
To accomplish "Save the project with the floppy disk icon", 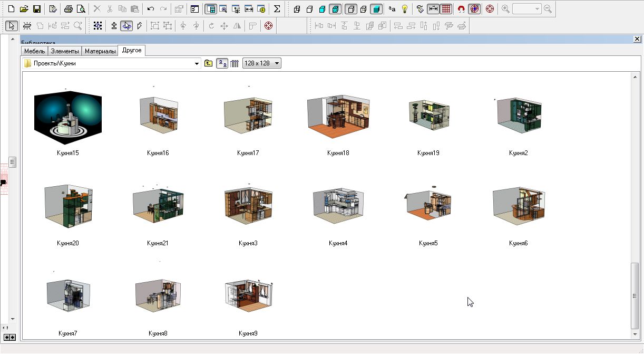I will pyautogui.click(x=36, y=9).
